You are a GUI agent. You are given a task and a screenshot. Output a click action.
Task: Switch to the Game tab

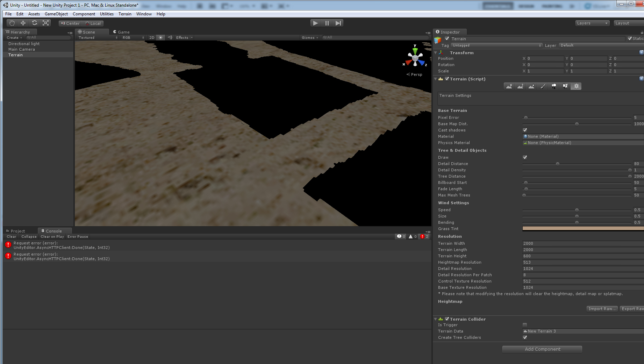pyautogui.click(x=121, y=32)
